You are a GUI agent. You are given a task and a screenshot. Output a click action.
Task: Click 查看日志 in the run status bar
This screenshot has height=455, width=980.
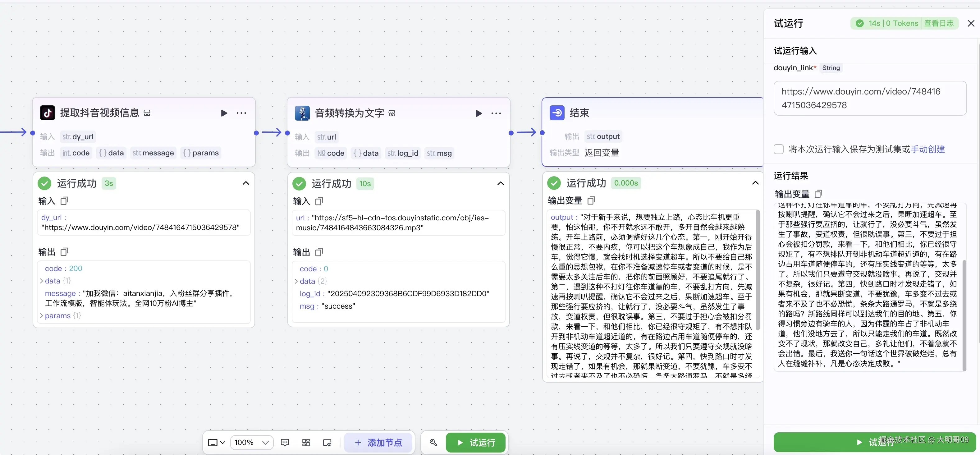click(x=939, y=23)
